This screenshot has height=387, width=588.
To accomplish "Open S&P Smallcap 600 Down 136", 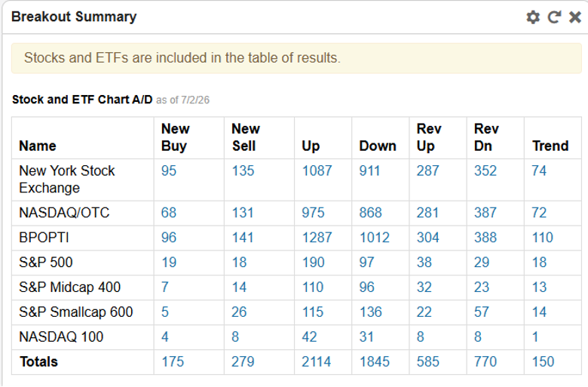I will (x=370, y=312).
